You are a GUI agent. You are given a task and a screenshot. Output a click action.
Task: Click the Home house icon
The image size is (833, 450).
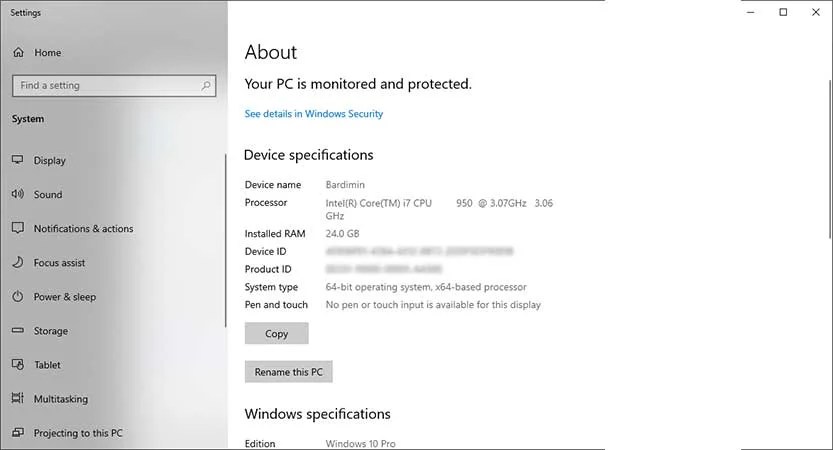tap(19, 52)
